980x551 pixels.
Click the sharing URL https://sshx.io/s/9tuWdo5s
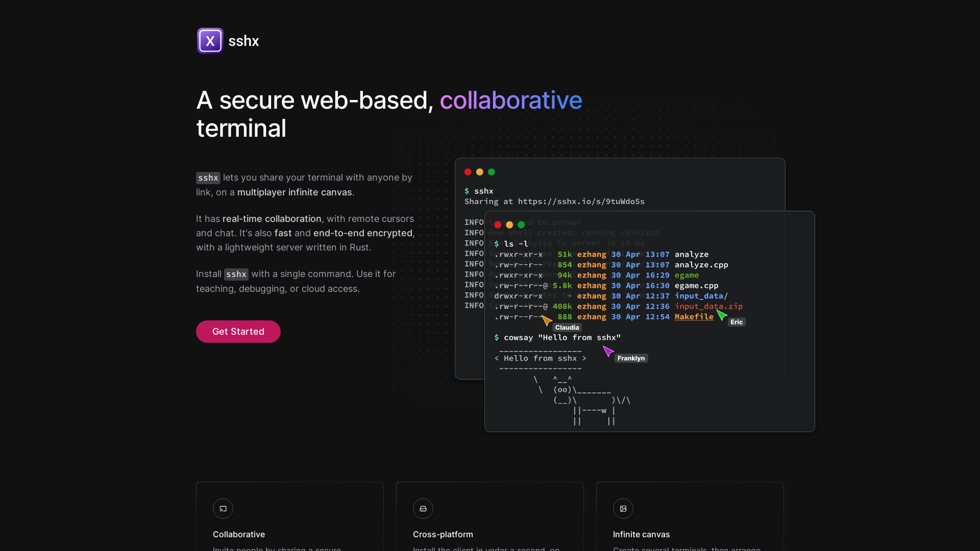tap(581, 202)
